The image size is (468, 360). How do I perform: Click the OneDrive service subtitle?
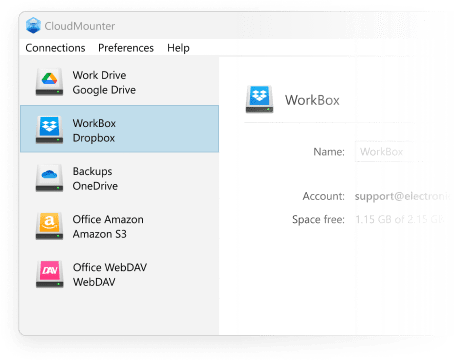pos(95,186)
